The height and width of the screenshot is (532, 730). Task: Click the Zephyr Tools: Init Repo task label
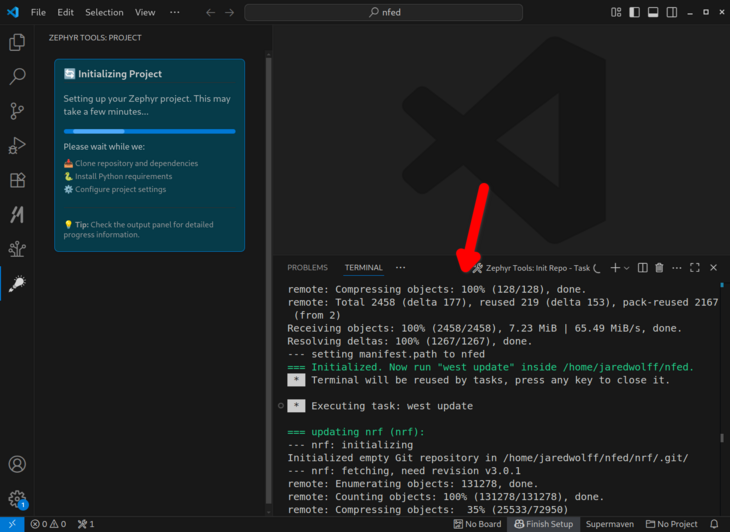537,268
